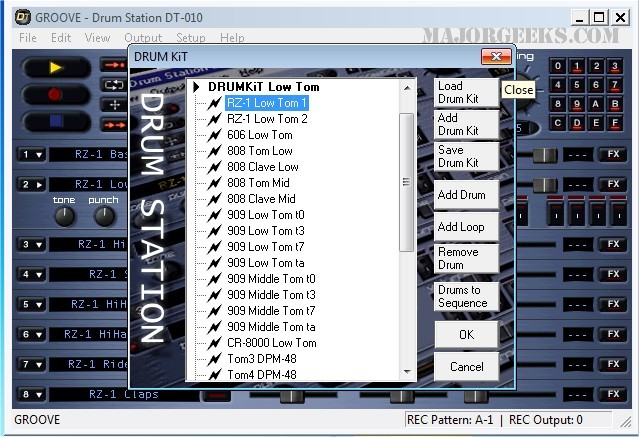Select pattern pad B

(615, 104)
